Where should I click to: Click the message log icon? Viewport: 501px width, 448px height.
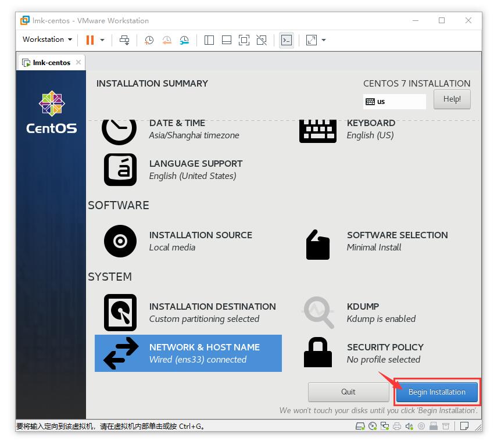464,427
